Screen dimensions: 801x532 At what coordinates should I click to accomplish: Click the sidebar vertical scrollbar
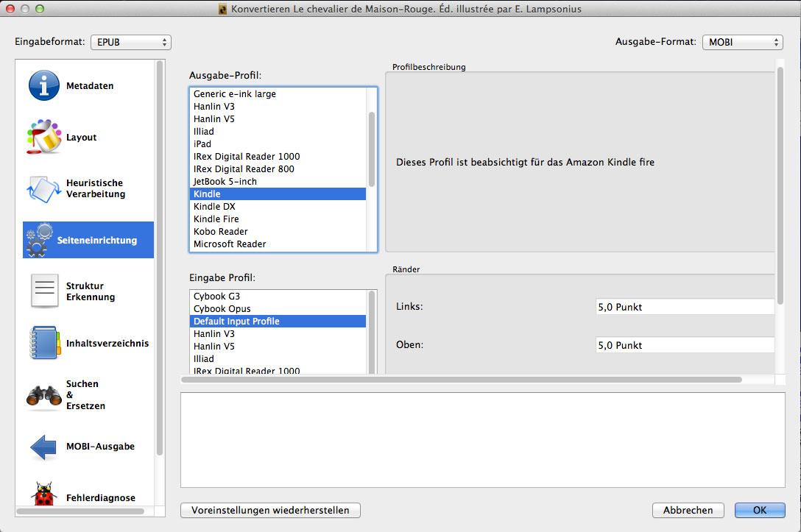(x=159, y=258)
